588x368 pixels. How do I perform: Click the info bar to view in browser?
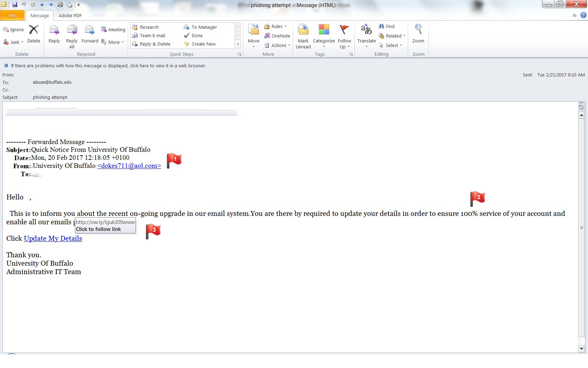click(x=108, y=66)
